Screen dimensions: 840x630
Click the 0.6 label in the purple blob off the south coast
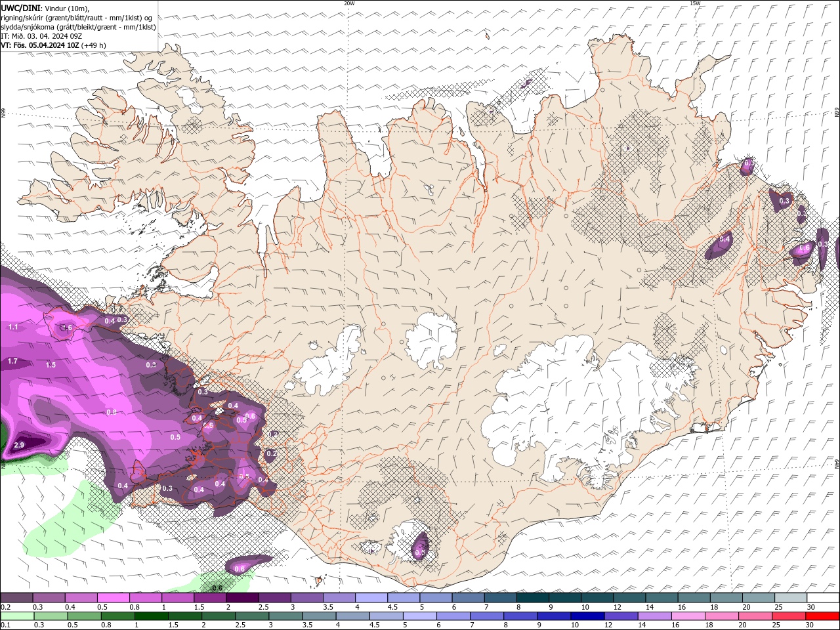tap(240, 568)
